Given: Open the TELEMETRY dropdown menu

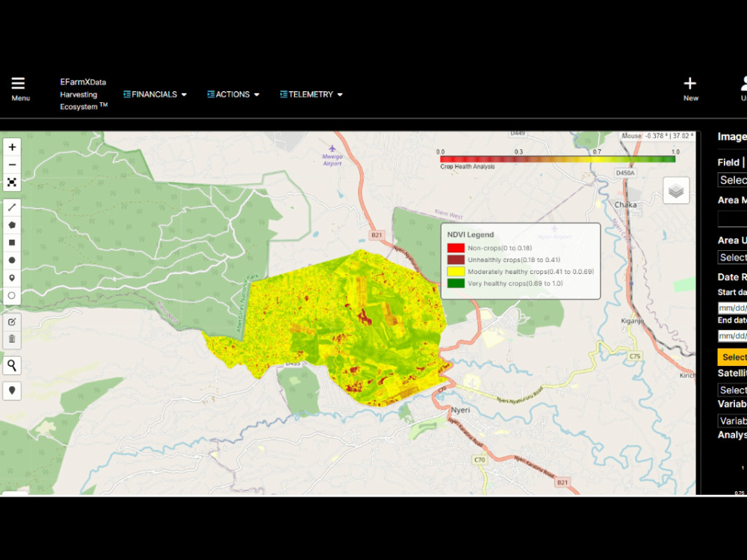Looking at the screenshot, I should [311, 94].
